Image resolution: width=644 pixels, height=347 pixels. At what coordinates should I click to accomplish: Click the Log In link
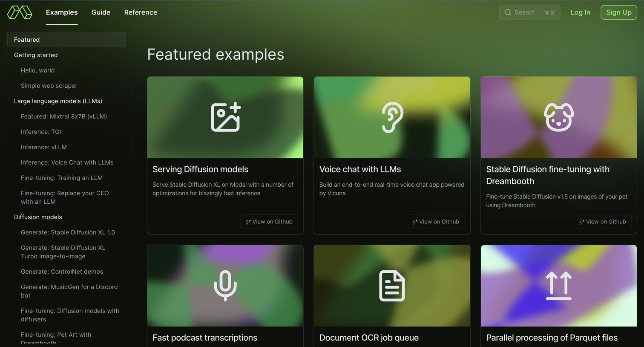[580, 12]
